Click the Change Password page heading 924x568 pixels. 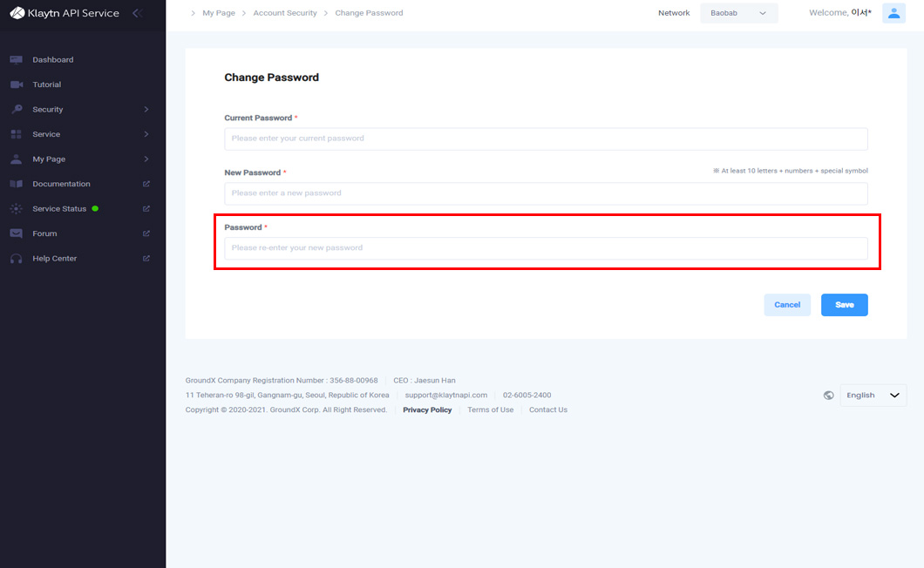pyautogui.click(x=272, y=78)
